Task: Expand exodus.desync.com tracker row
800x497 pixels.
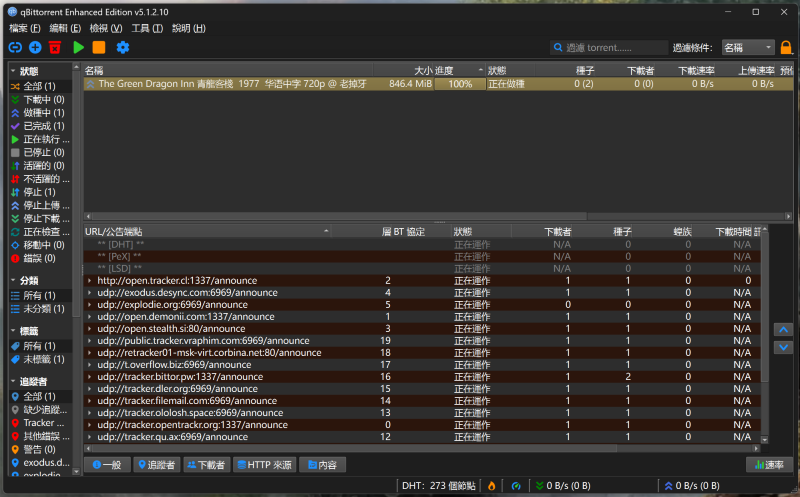Action: pos(89,293)
